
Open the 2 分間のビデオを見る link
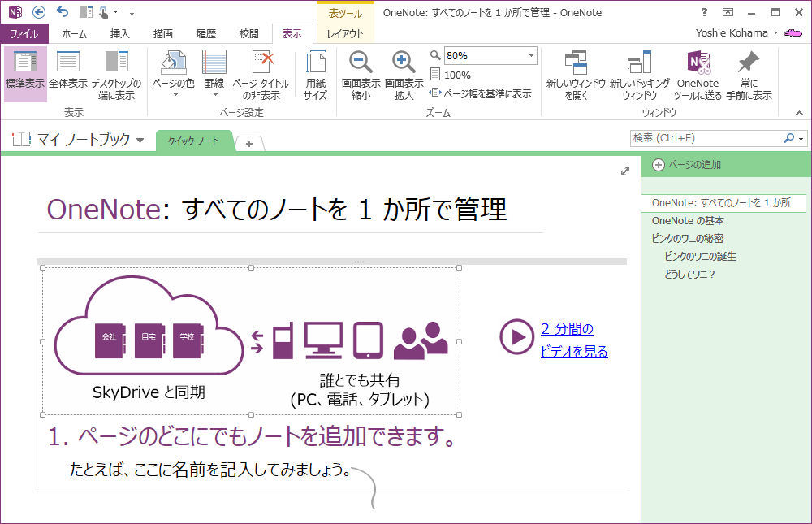[x=574, y=340]
